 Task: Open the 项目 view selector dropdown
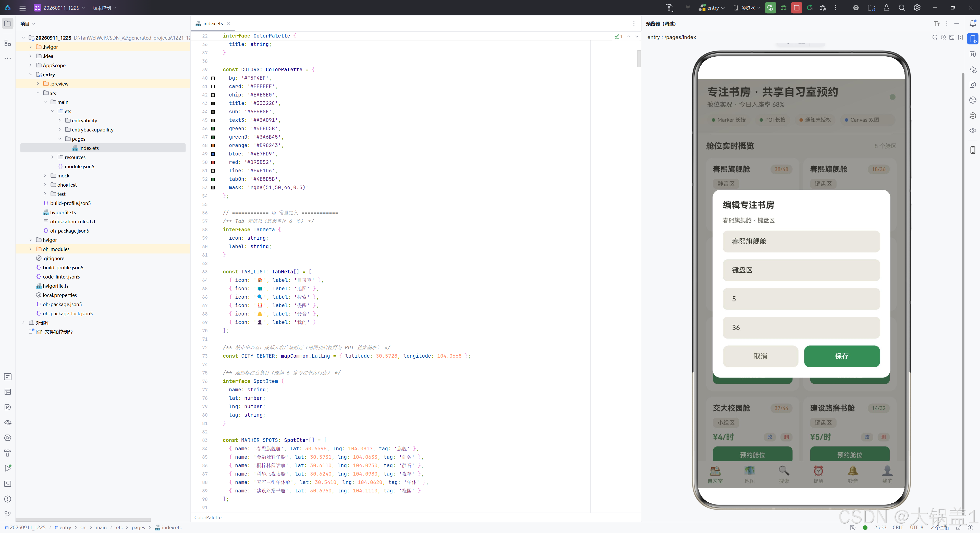[x=28, y=23]
